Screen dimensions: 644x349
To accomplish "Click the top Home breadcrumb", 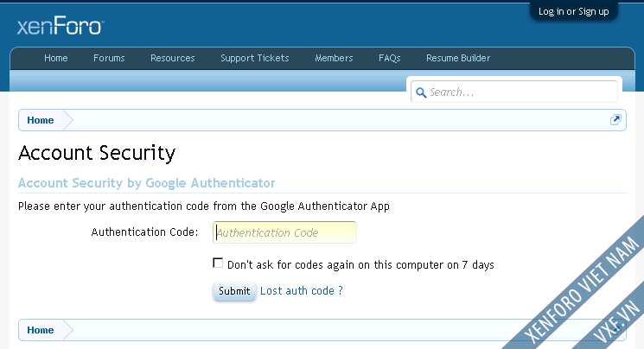I will click(41, 120).
